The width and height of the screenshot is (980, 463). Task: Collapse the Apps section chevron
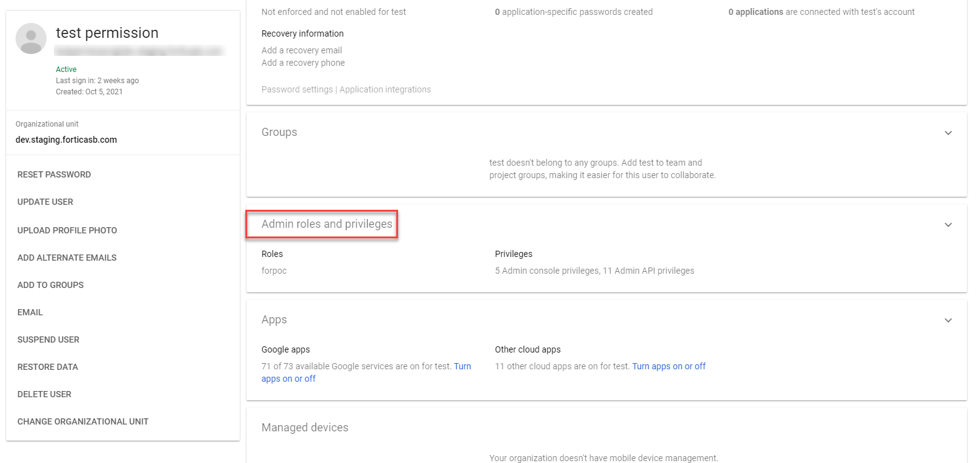pyautogui.click(x=948, y=320)
